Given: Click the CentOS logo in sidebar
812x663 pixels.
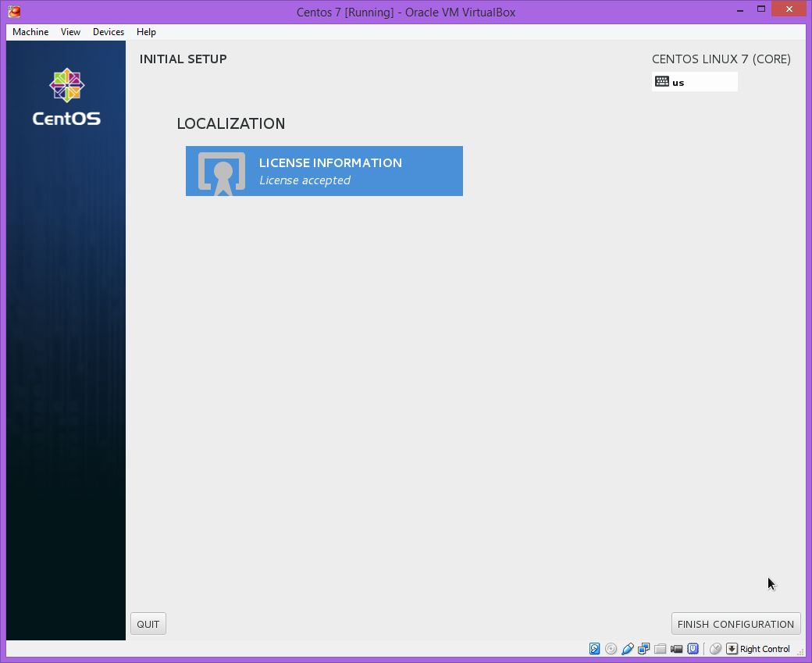Looking at the screenshot, I should (66, 97).
